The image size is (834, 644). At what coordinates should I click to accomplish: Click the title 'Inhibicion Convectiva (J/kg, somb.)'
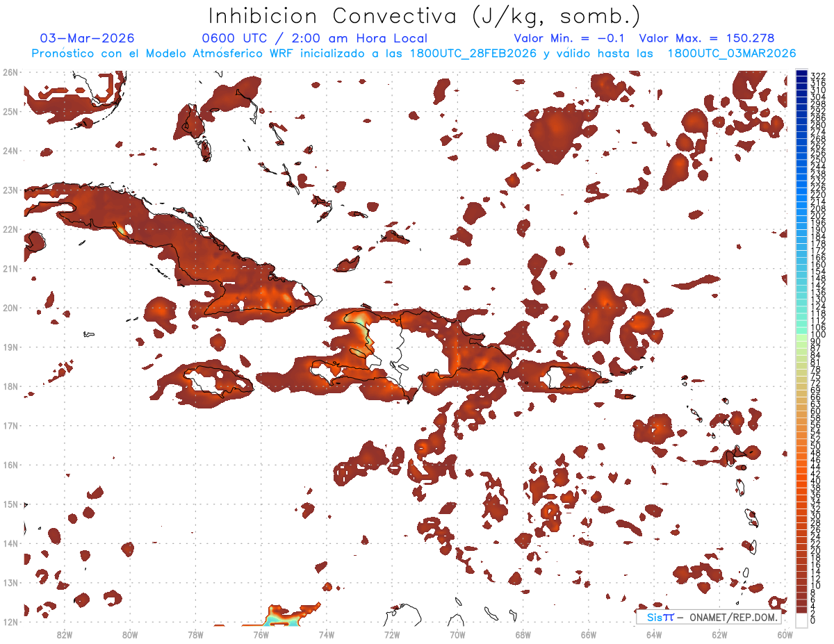pos(425,17)
